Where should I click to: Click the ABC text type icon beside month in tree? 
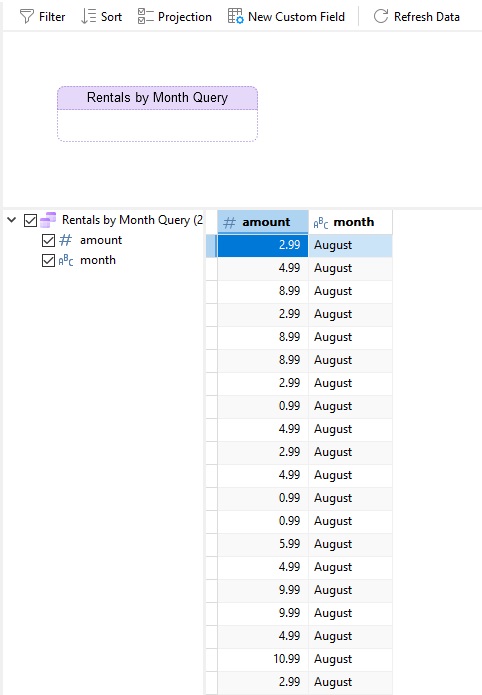(66, 260)
